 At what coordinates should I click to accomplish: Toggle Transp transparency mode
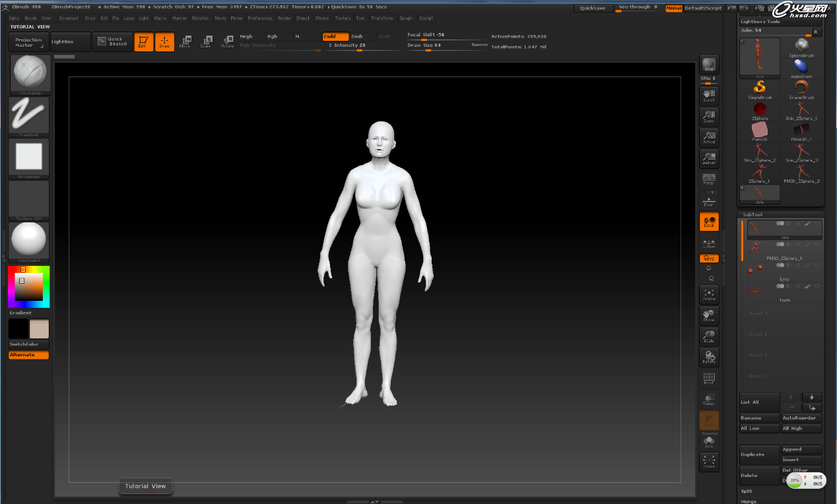point(709,399)
